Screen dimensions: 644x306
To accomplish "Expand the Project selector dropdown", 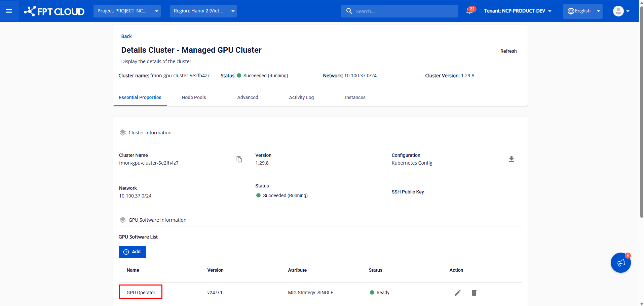I will pyautogui.click(x=127, y=11).
